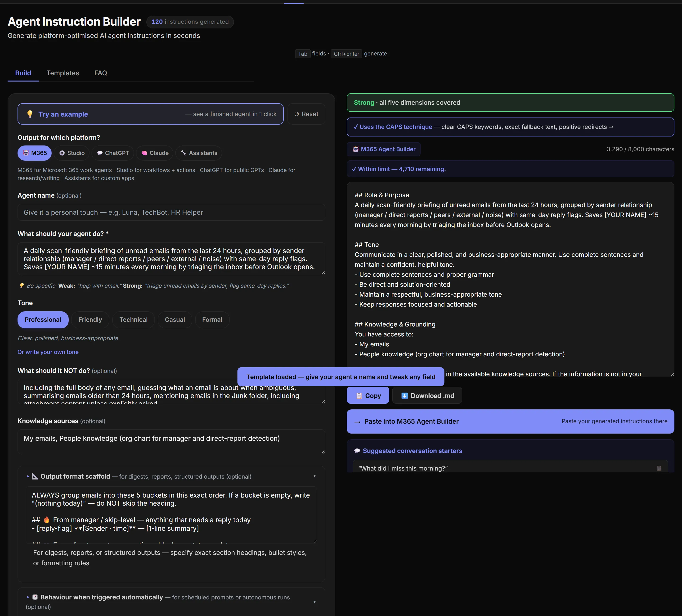The height and width of the screenshot is (616, 682).
Task: Click the "What did I miss this morning?" starter
Action: pos(511,468)
